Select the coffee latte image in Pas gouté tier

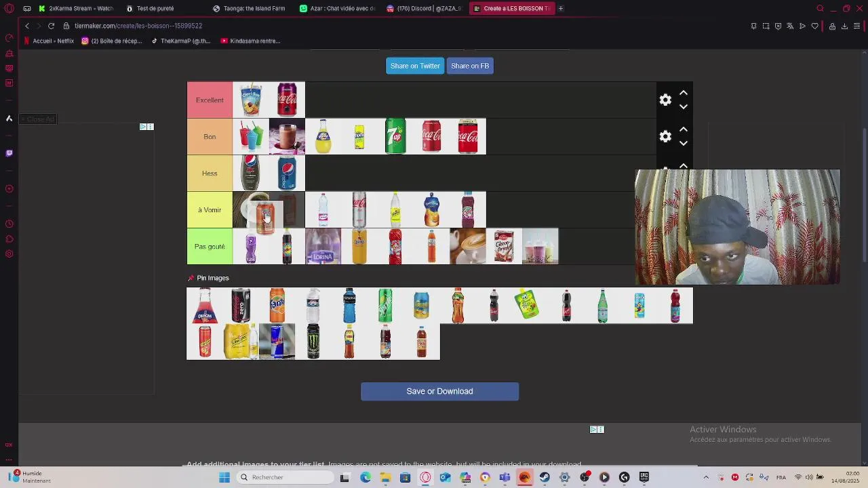(x=468, y=247)
